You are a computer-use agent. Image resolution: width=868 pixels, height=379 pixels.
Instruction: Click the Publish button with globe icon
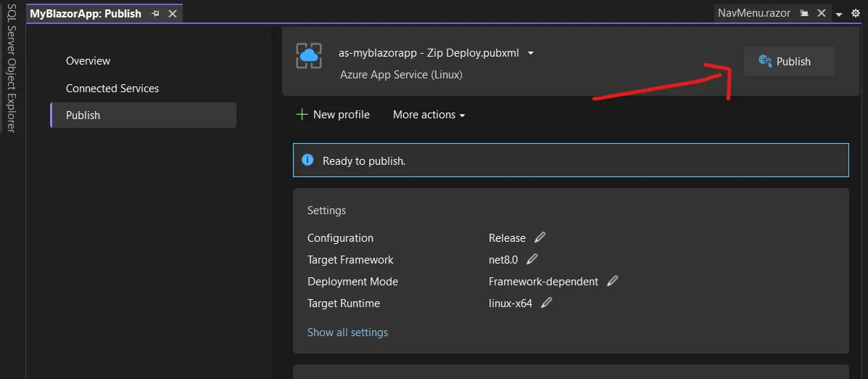(x=789, y=61)
